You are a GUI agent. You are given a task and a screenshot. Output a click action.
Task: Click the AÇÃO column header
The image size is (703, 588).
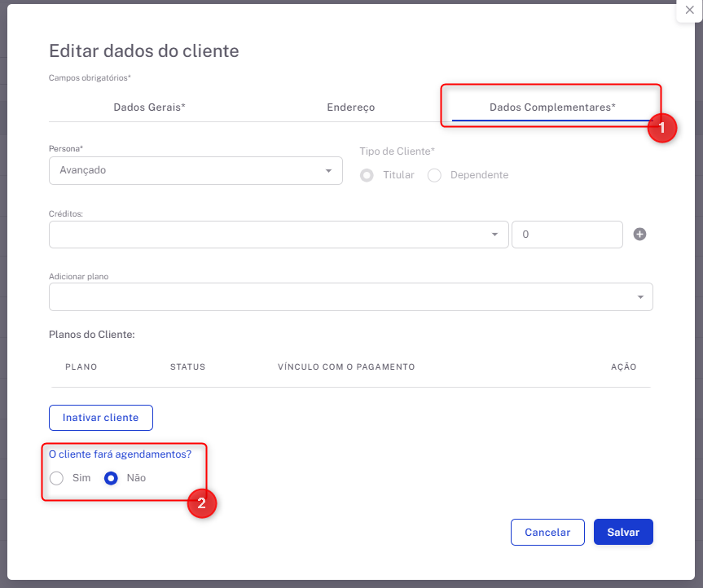623,367
